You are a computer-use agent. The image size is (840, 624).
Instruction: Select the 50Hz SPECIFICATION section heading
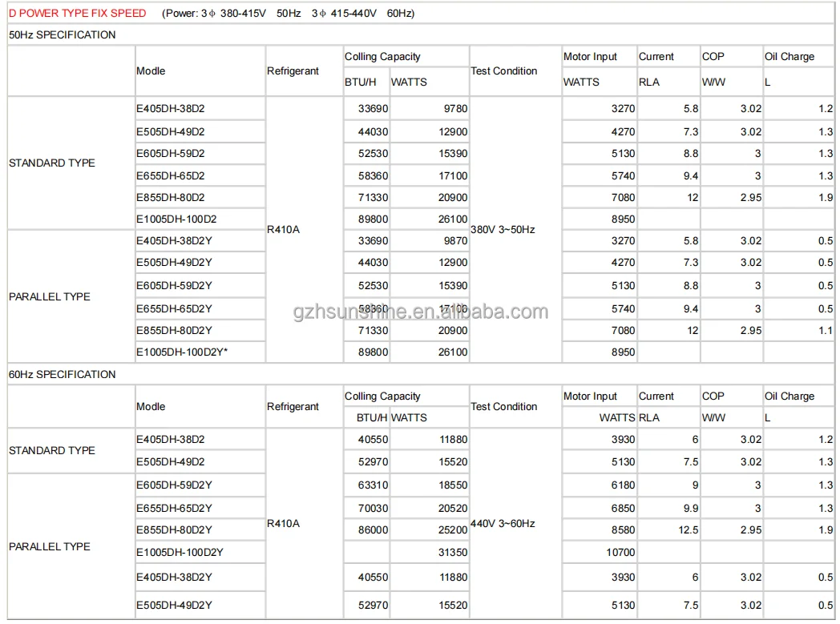63,35
